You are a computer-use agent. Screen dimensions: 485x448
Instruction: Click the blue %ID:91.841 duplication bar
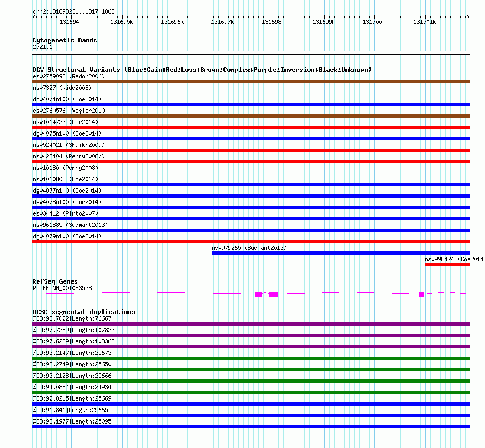pyautogui.click(x=251, y=415)
